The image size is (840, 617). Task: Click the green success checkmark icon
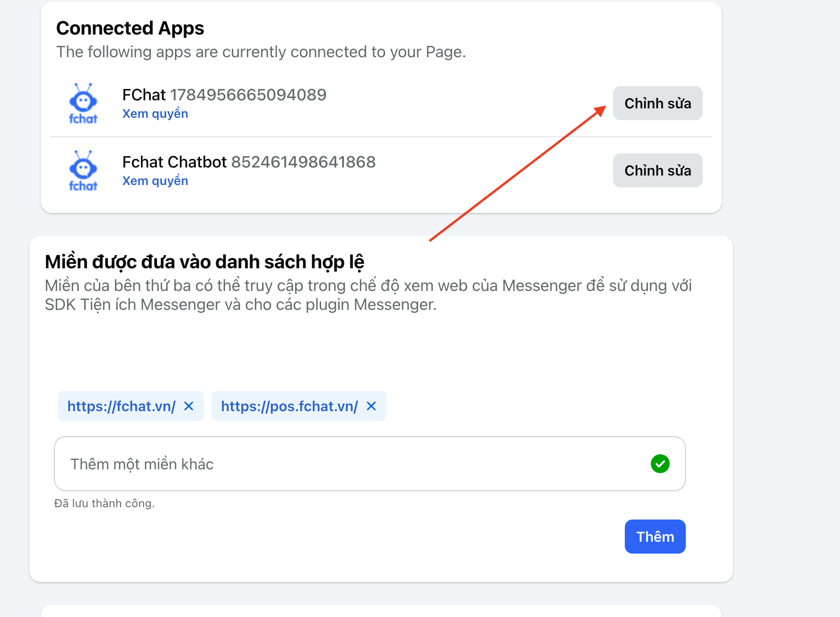[660, 464]
